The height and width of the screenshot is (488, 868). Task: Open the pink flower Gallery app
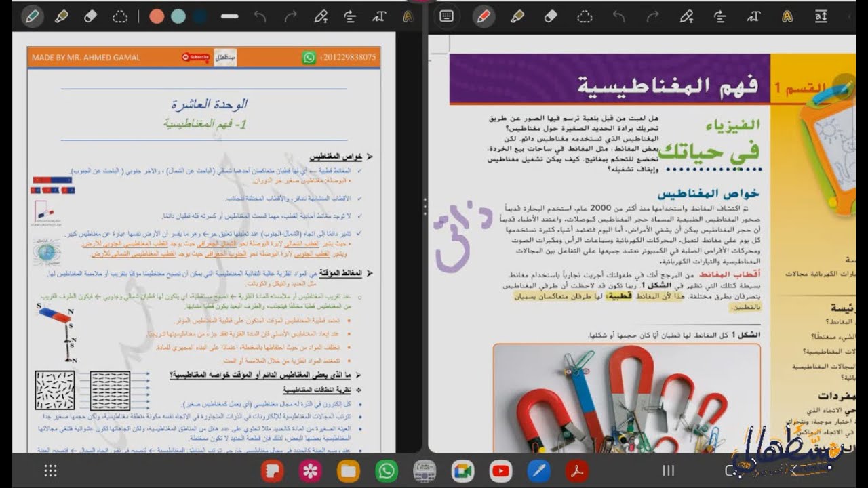click(x=311, y=471)
